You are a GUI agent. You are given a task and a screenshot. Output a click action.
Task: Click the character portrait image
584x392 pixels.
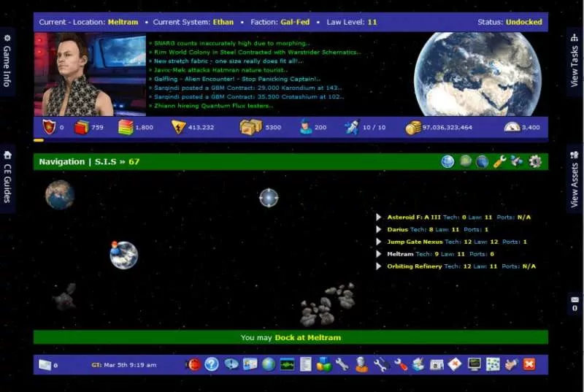pyautogui.click(x=90, y=74)
